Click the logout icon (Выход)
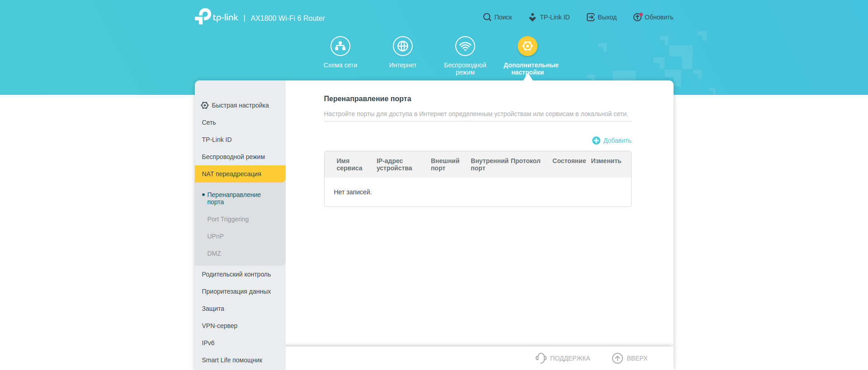Viewport: 868px width, 370px height. 590,17
